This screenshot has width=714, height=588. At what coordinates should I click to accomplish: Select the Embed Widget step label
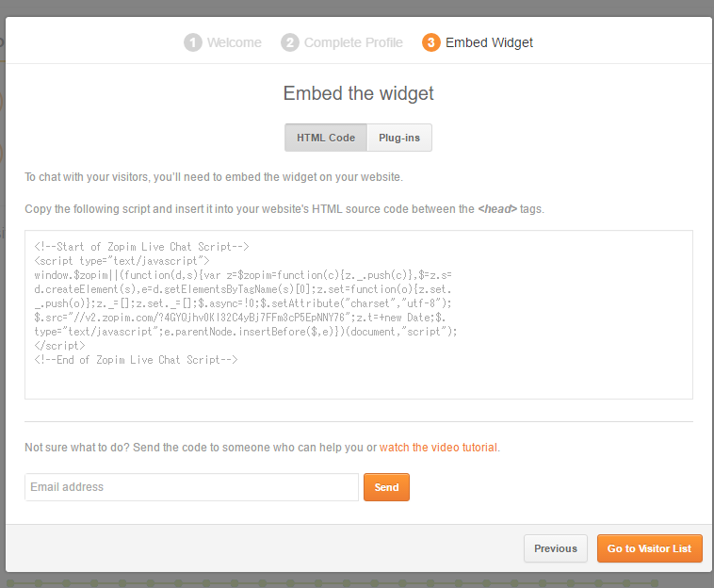pos(489,42)
